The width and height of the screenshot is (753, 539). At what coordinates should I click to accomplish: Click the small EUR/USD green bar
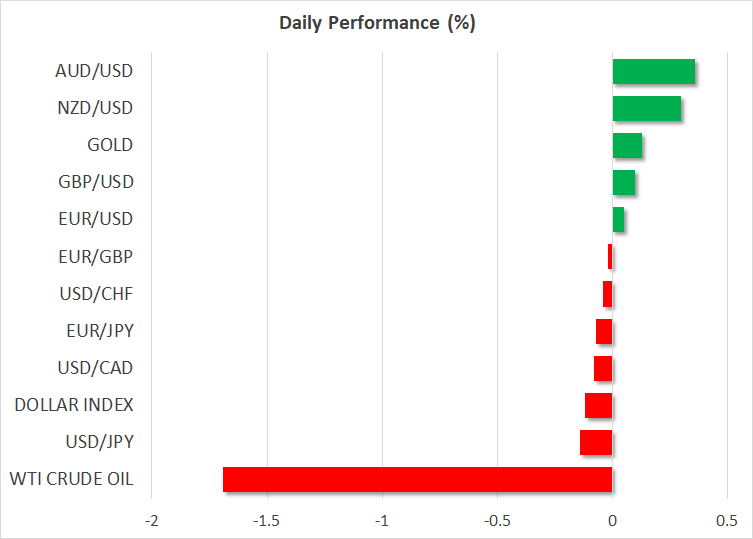coord(618,219)
